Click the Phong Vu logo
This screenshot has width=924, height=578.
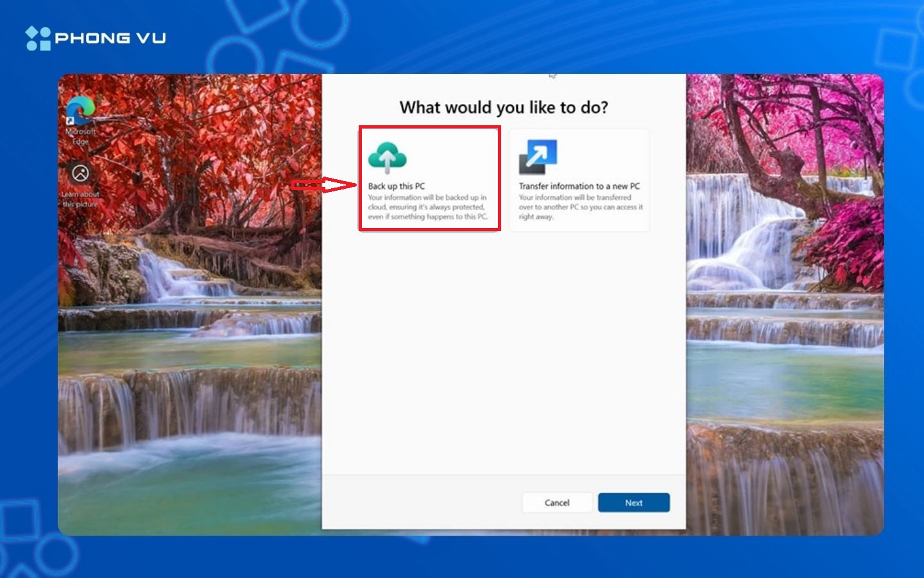coord(96,38)
